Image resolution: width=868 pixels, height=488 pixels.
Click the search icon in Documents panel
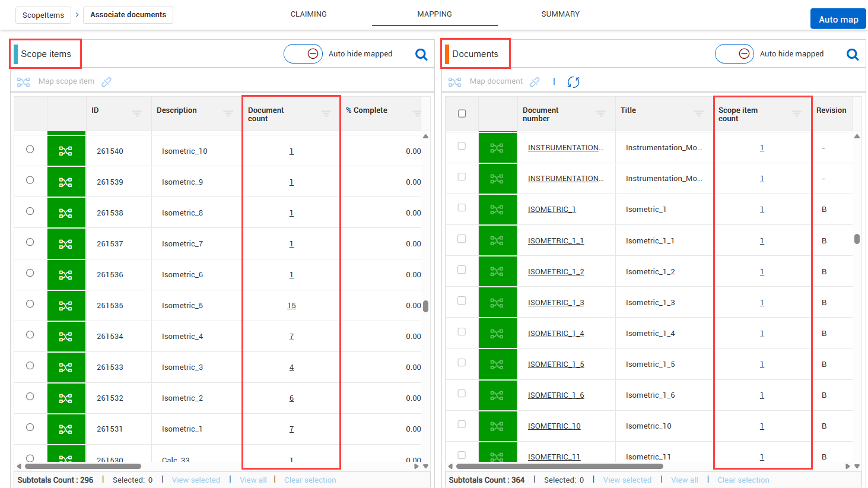[853, 55]
